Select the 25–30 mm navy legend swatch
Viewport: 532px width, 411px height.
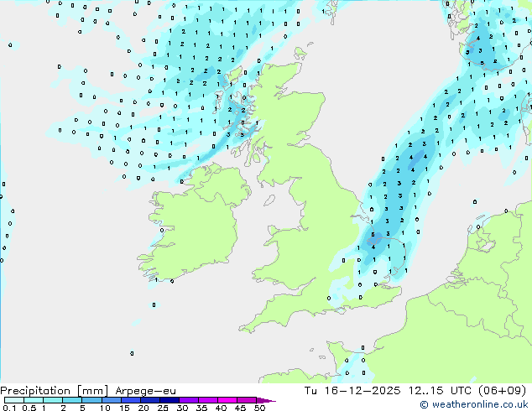pyautogui.click(x=169, y=400)
